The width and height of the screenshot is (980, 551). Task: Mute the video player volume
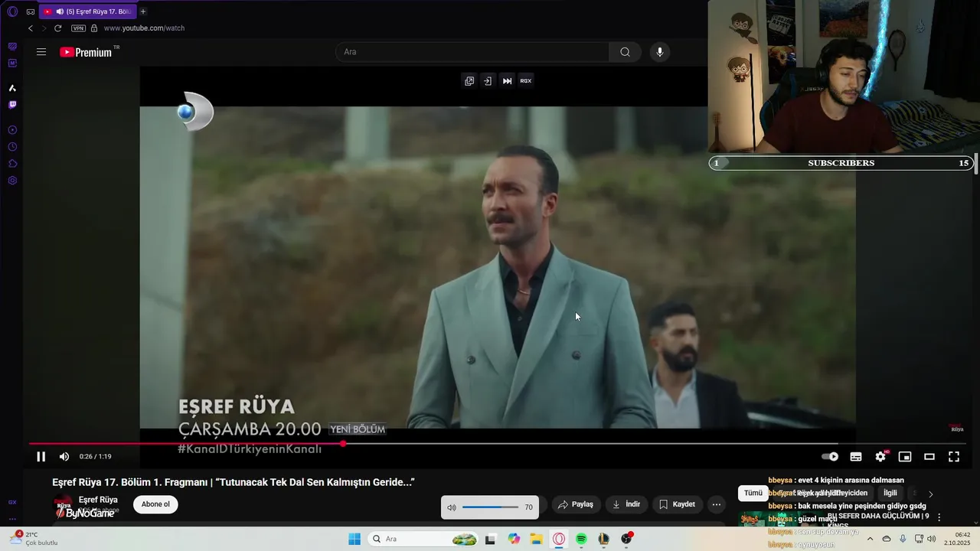pyautogui.click(x=64, y=457)
